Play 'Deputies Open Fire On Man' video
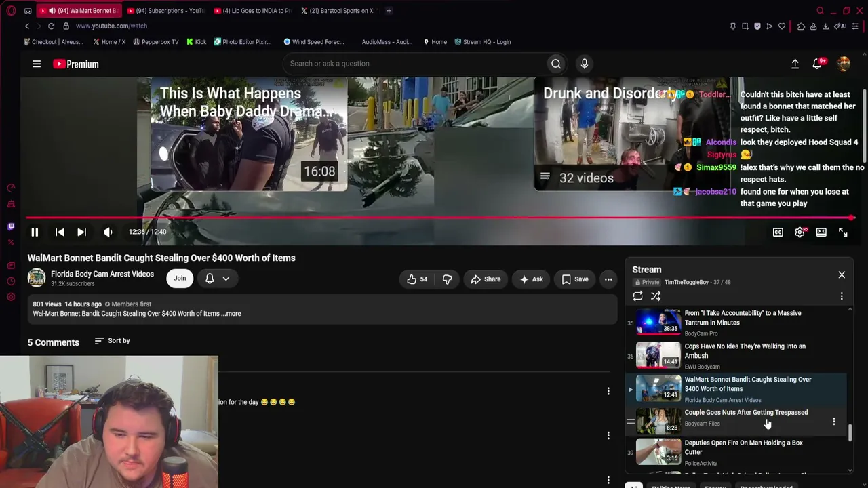The height and width of the screenshot is (488, 868). [x=736, y=452]
